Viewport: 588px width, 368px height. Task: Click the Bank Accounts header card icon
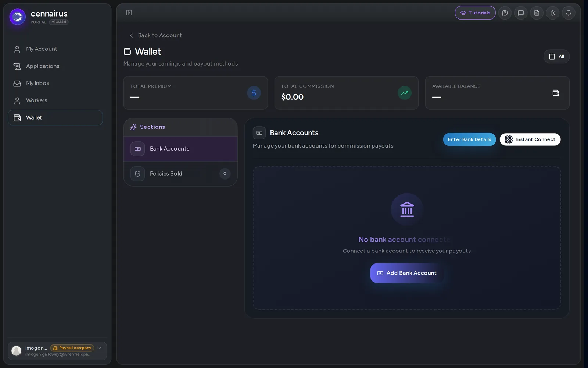pos(259,133)
